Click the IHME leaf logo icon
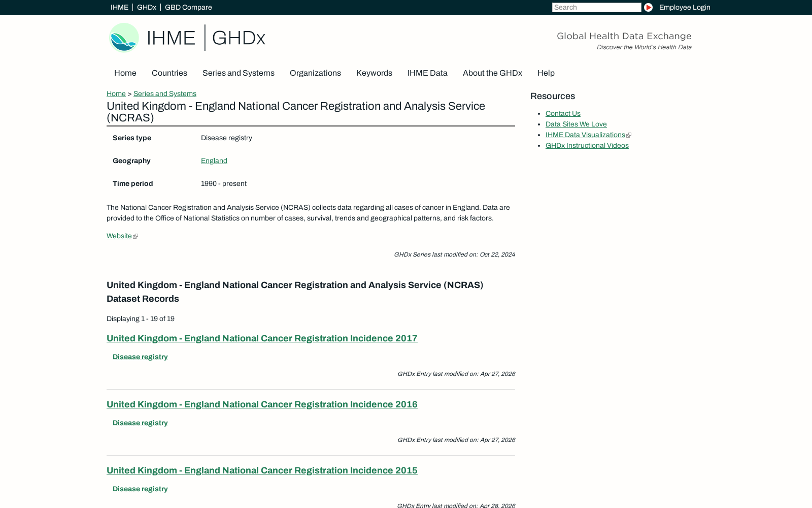The height and width of the screenshot is (508, 812). pyautogui.click(x=124, y=38)
